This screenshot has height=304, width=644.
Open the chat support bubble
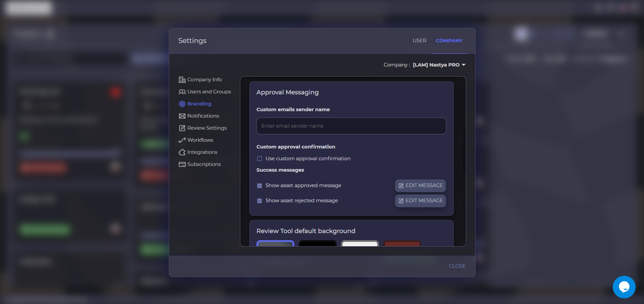[x=624, y=287]
